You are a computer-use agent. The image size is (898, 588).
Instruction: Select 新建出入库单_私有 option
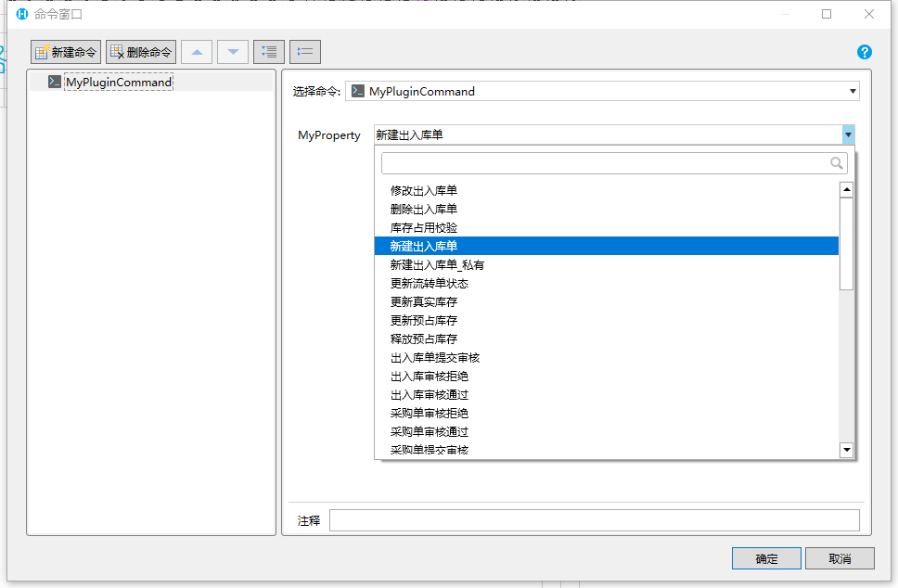pos(607,264)
